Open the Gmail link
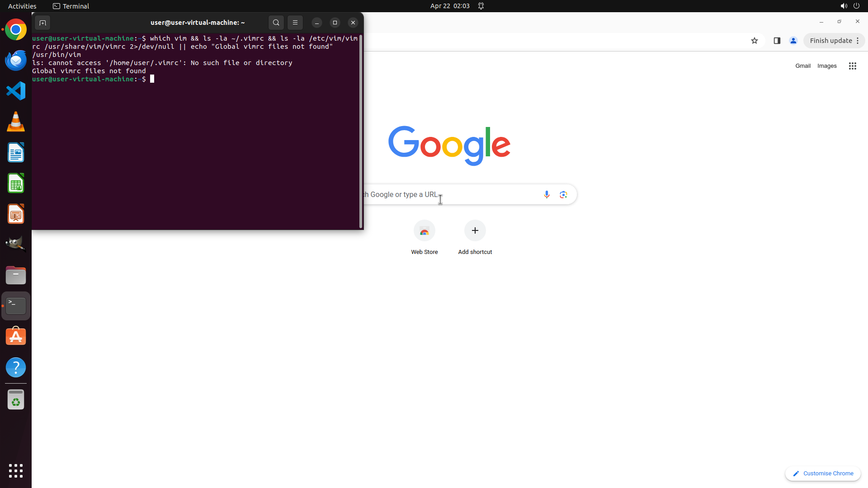Viewport: 868px width, 488px height. 802,66
